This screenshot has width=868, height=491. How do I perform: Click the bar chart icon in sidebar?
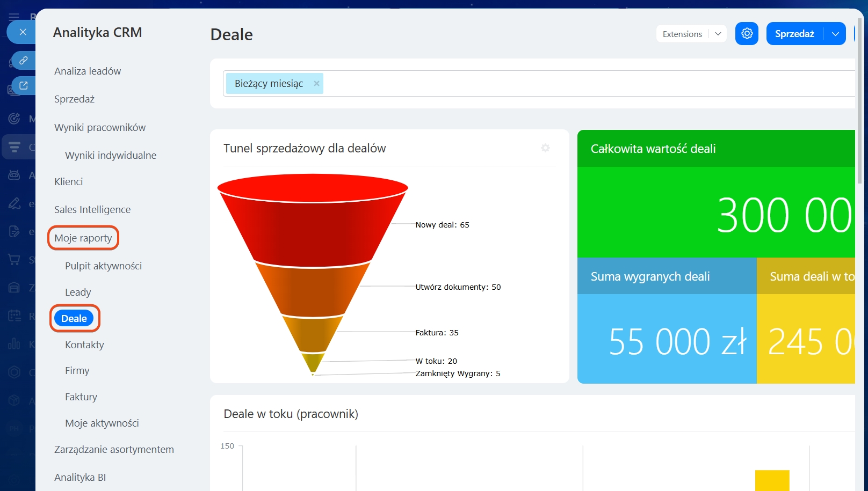[x=15, y=343]
